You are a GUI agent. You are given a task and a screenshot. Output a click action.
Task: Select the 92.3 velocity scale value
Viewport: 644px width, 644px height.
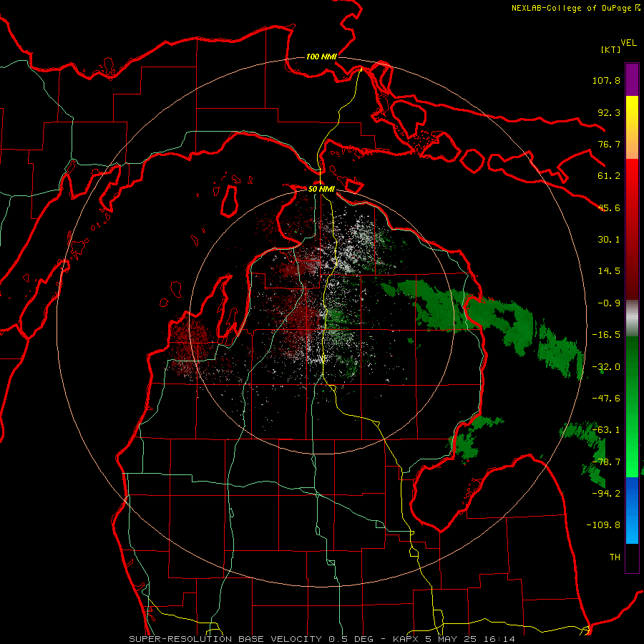tap(609, 112)
